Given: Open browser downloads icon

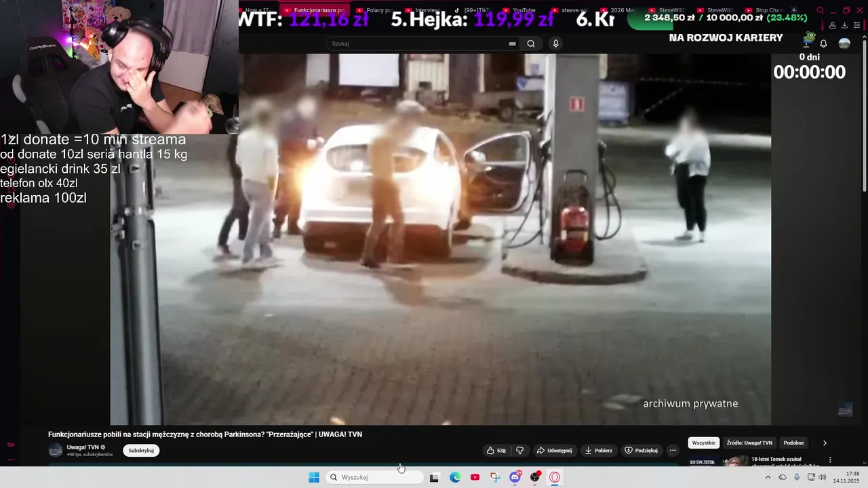Looking at the screenshot, I should point(844,25).
